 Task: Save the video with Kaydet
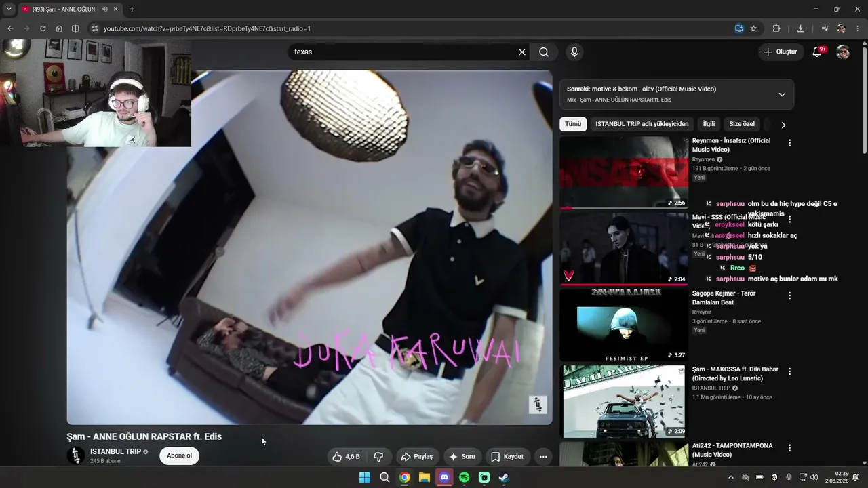[x=507, y=457]
